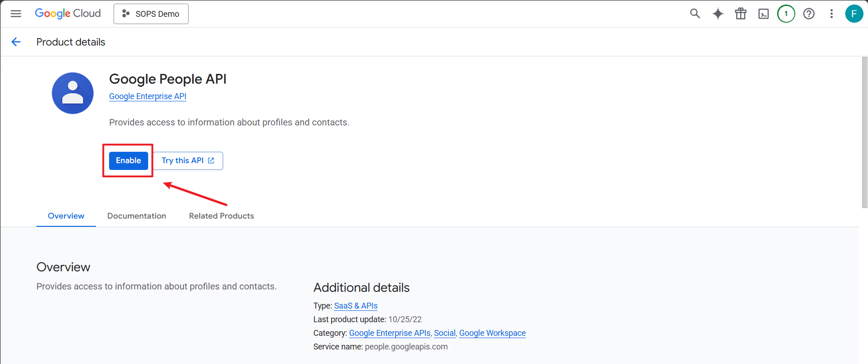The width and height of the screenshot is (868, 364).
Task: Click the search magnifier icon
Action: click(x=695, y=14)
